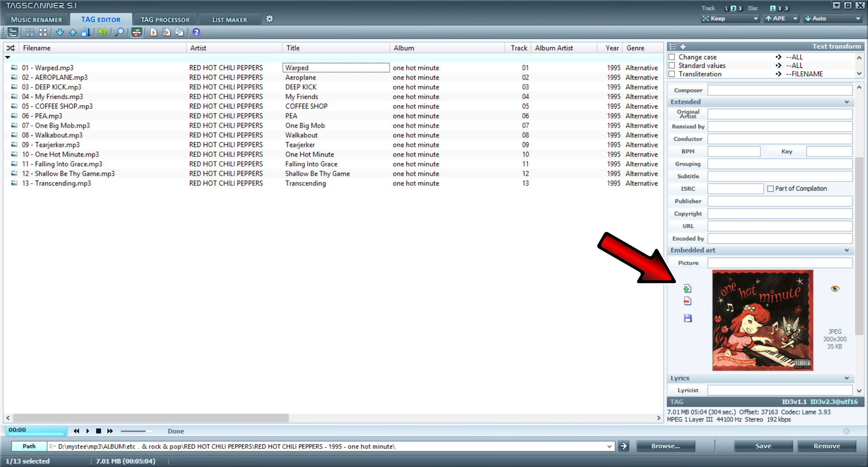Open the Auto dropdown
The height and width of the screenshot is (467, 868).
tap(833, 19)
